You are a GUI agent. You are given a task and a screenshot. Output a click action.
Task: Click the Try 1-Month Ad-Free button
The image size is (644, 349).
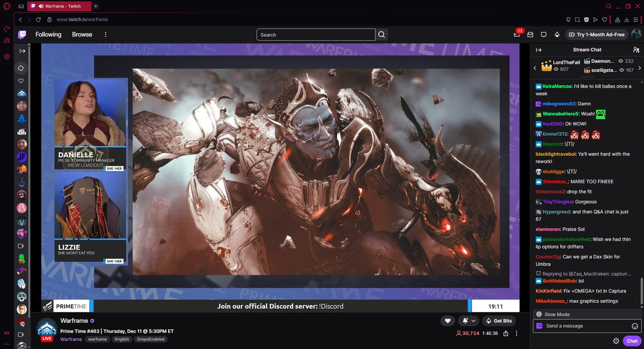point(596,34)
